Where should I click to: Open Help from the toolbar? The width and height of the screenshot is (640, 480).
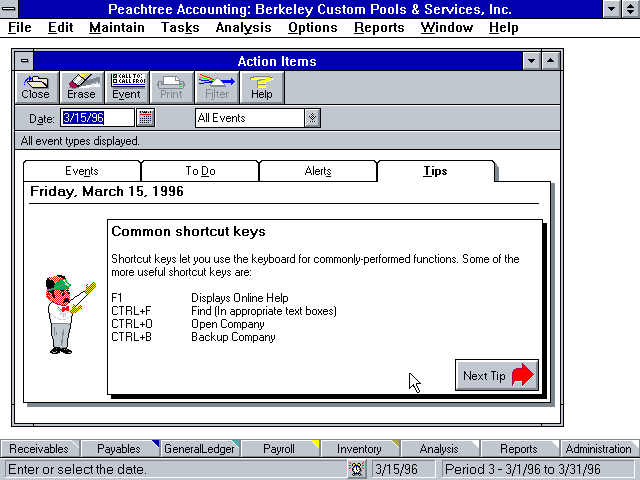coord(262,87)
